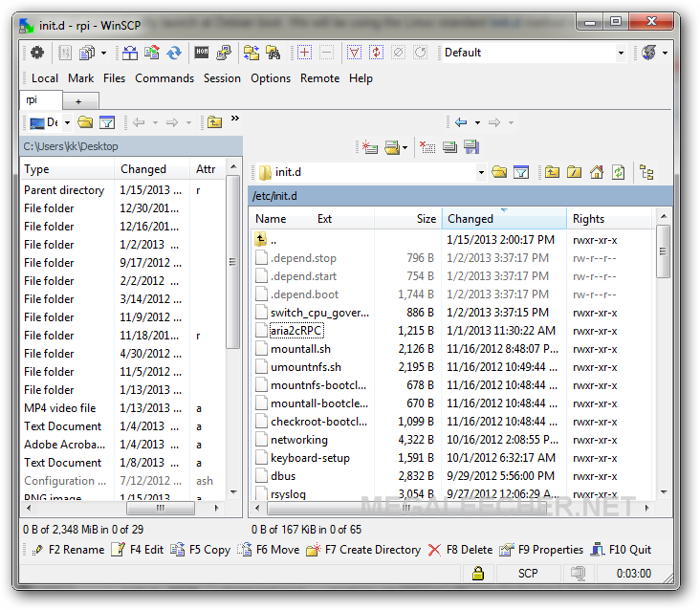Click F9 Properties button

pos(541,550)
